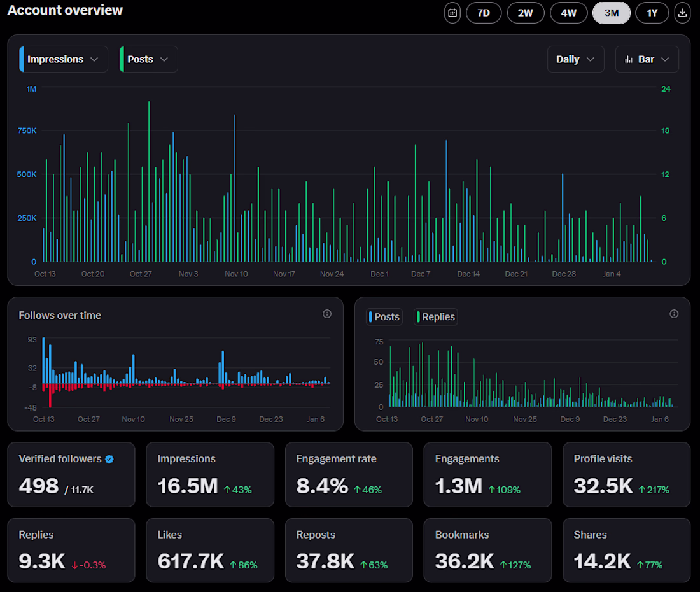
Task: Open the Engagement rate stat card
Action: 349,474
